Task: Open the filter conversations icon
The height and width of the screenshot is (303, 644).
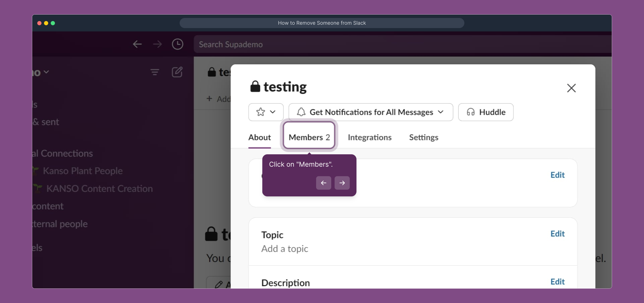Action: click(x=155, y=72)
